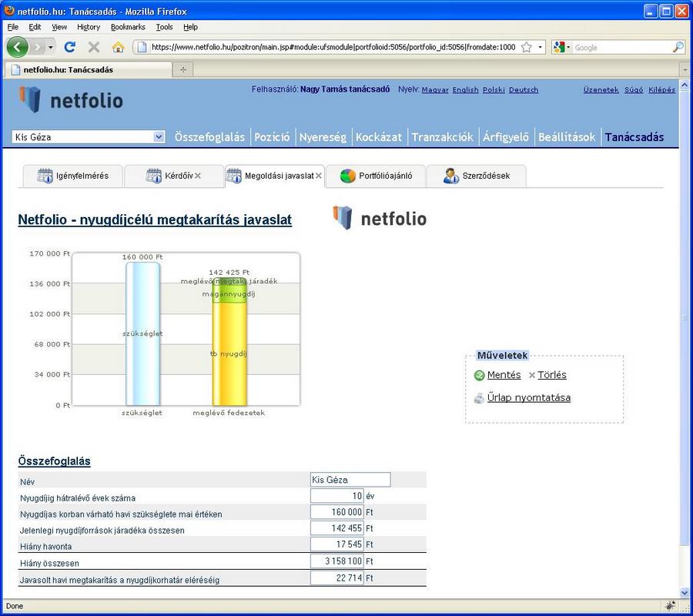Open the Edit menu
693x616 pixels.
tap(35, 27)
